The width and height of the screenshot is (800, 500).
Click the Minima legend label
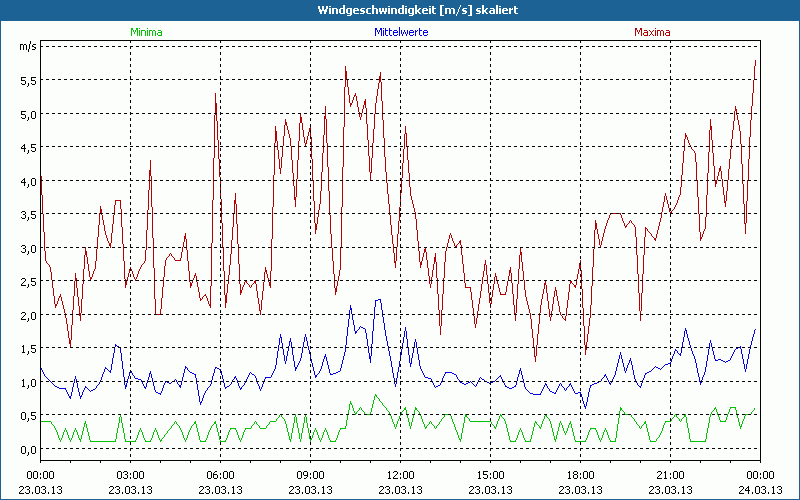(x=146, y=32)
